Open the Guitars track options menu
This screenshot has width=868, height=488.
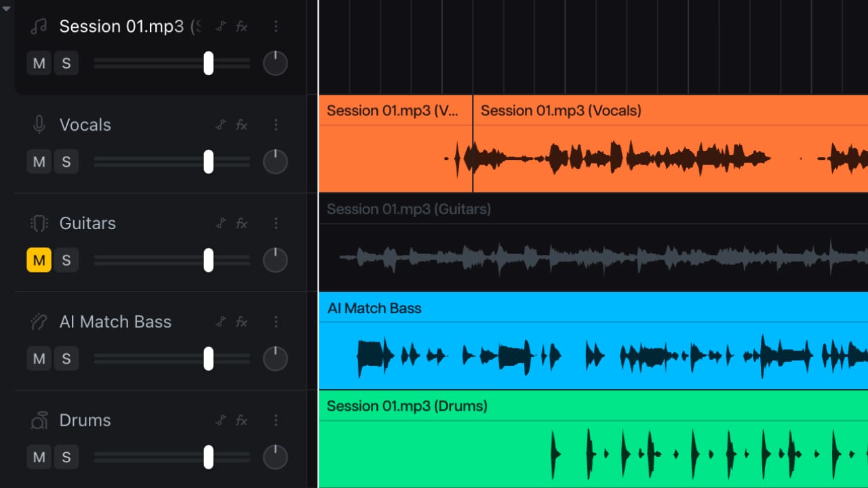(x=276, y=223)
